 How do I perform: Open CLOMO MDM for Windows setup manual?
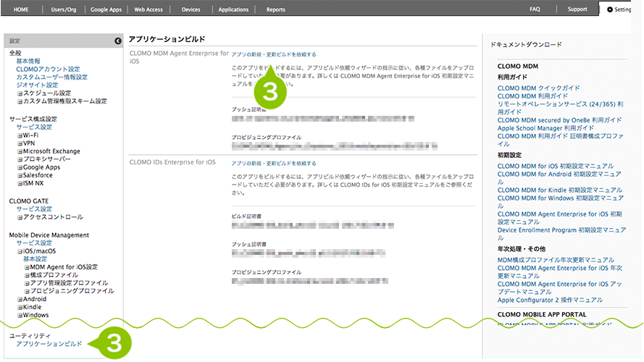point(560,202)
